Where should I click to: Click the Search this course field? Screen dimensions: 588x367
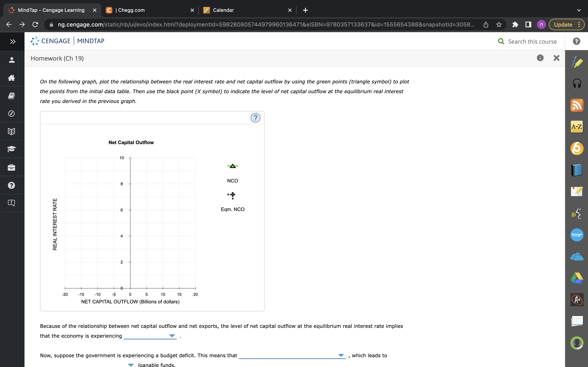(532, 42)
